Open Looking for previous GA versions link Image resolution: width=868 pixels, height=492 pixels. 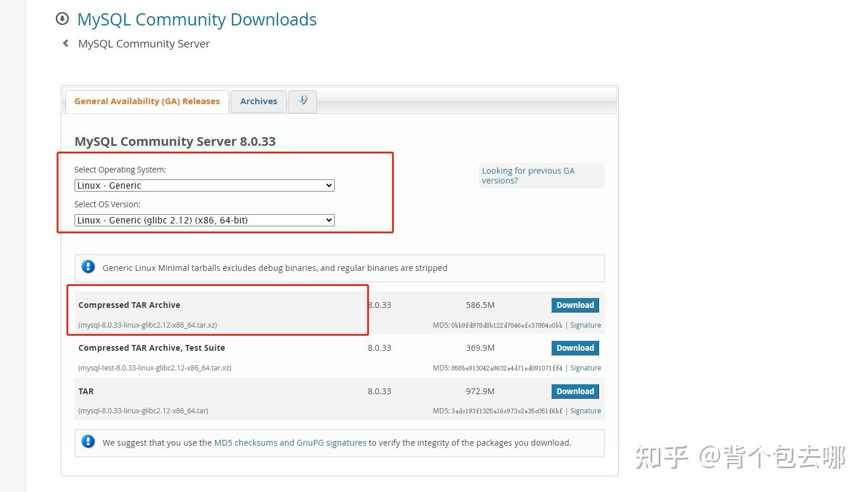click(x=528, y=175)
